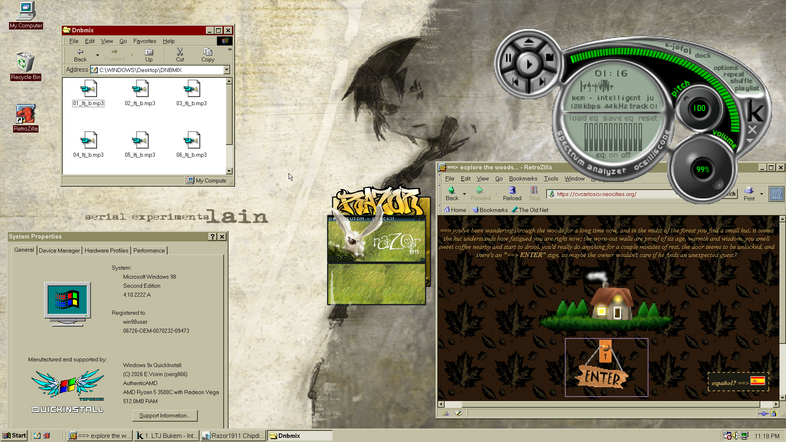The image size is (786, 442).
Task: Click the volume knob showing 99%
Action: pos(702,169)
